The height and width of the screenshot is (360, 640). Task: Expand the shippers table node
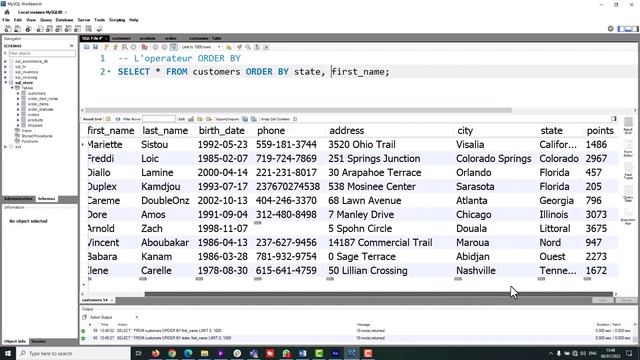18,125
